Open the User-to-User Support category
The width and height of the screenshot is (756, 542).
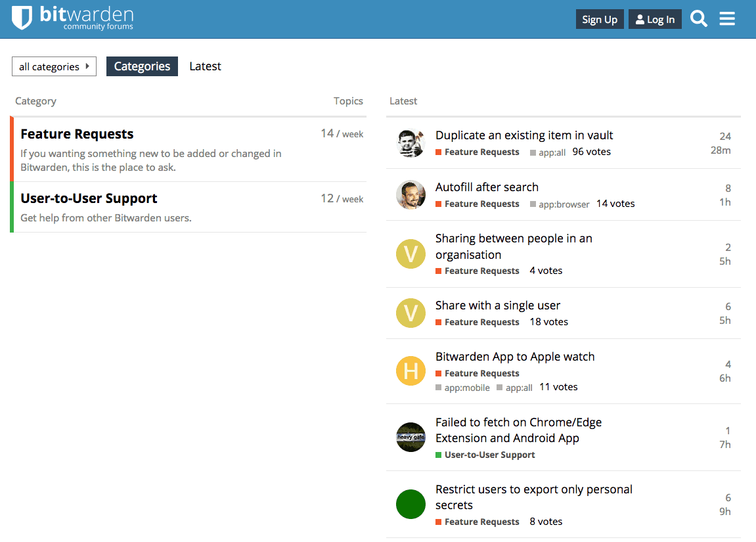point(89,198)
